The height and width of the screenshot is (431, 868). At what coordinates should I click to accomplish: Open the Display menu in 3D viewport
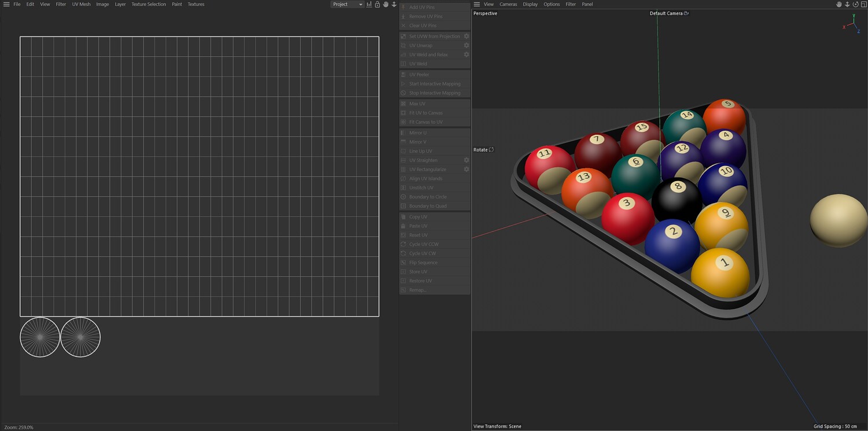[x=530, y=4]
